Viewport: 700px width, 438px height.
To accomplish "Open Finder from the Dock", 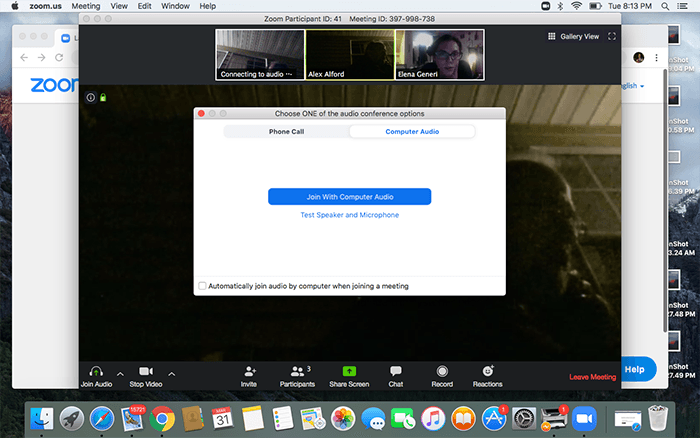I will tap(42, 419).
